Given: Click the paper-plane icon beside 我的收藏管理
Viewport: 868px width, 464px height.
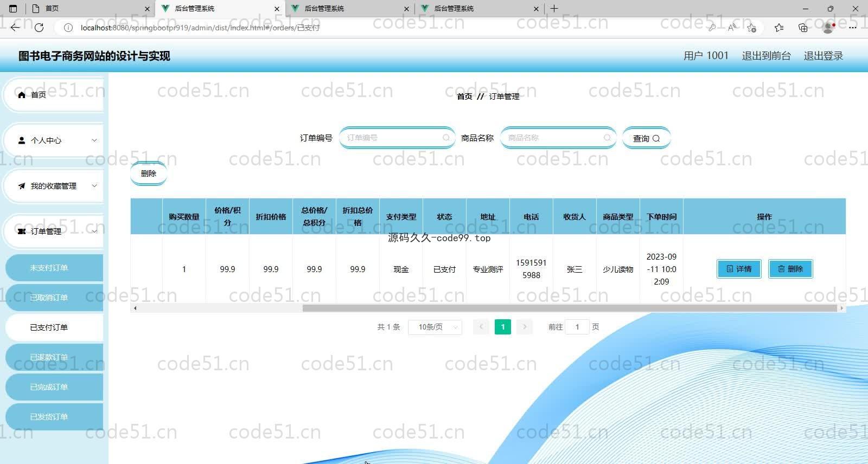Looking at the screenshot, I should point(22,186).
